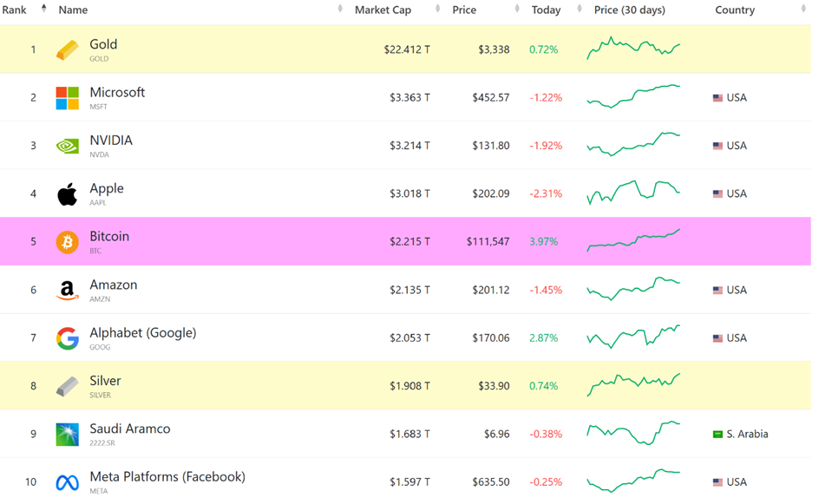Open the Meta Platforms (Facebook) link
Screen dimensions: 819x504
[x=167, y=477]
